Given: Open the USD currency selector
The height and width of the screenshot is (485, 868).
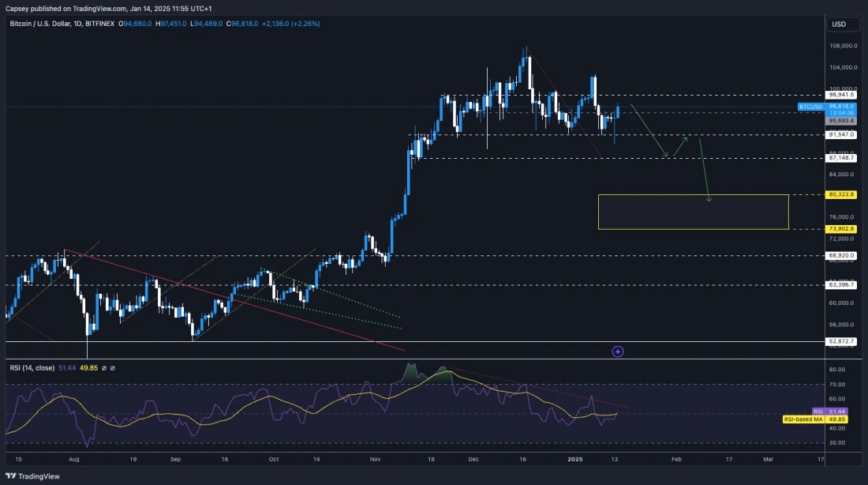Looking at the screenshot, I should [840, 24].
